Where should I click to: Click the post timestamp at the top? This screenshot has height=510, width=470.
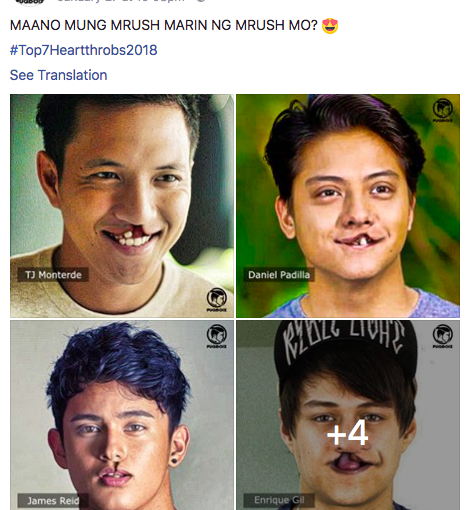[121, 1]
